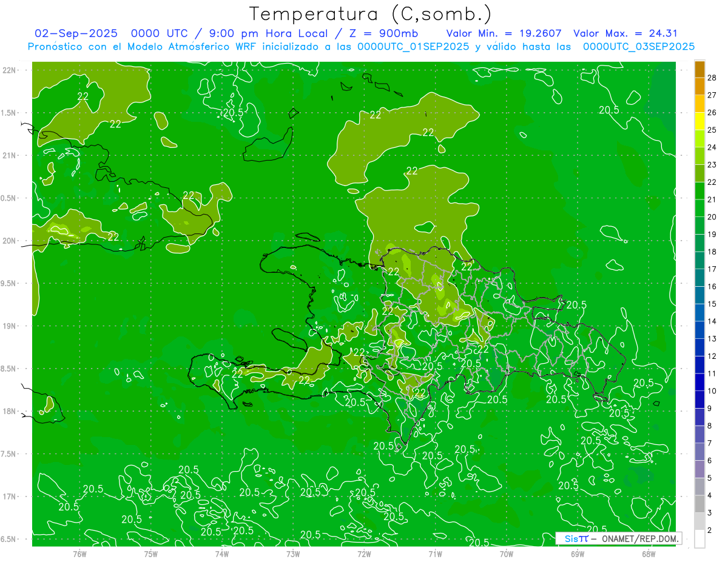
Task: Click the '22N' latitude axis label
Action: coord(9,70)
